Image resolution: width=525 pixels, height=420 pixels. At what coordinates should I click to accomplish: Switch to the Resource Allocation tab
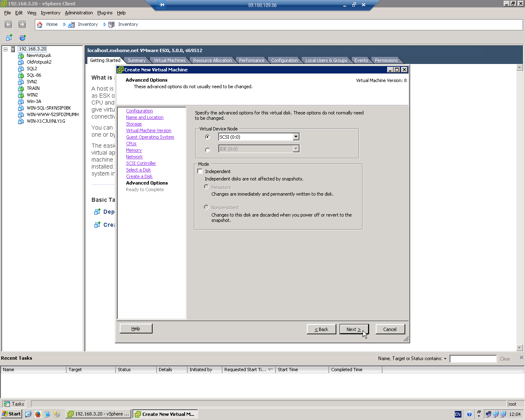[x=212, y=60]
